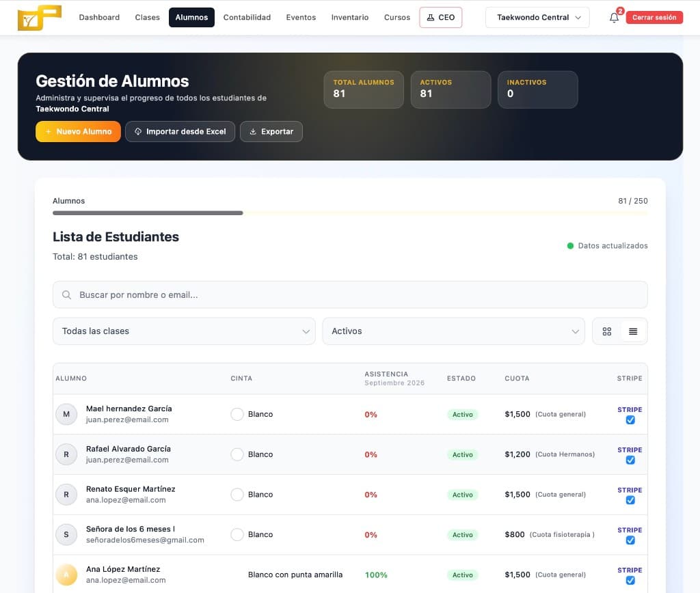
Task: Select the Alumnos tab
Action: click(191, 17)
